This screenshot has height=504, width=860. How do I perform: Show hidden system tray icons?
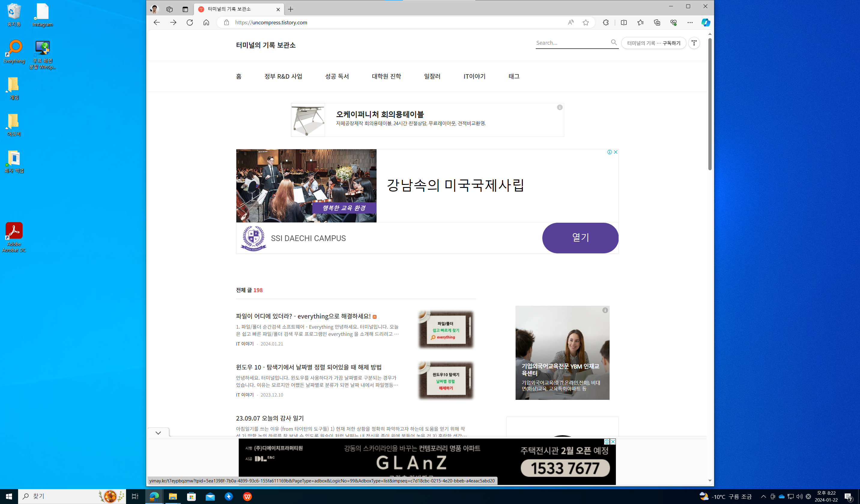(x=763, y=496)
